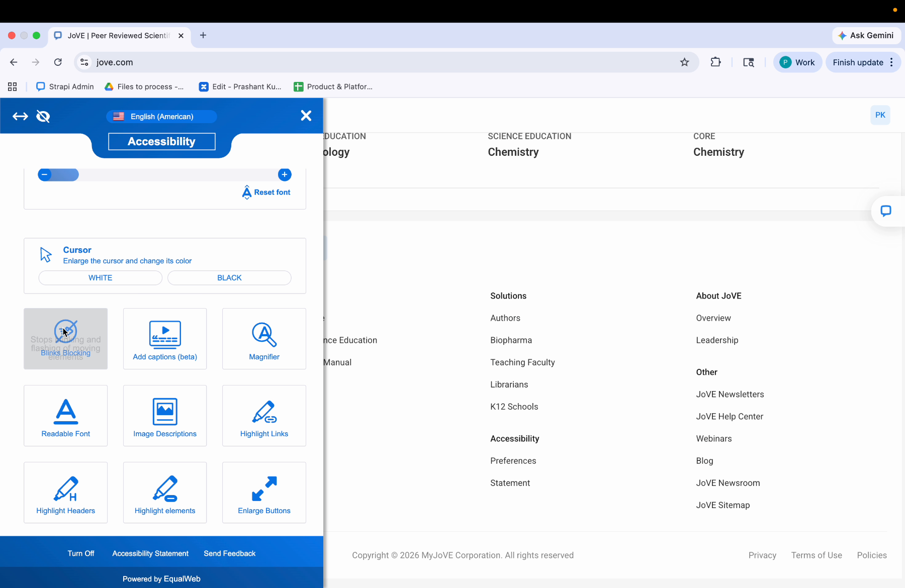Turn on Enlarge Buttons option
The image size is (905, 588).
(x=264, y=493)
